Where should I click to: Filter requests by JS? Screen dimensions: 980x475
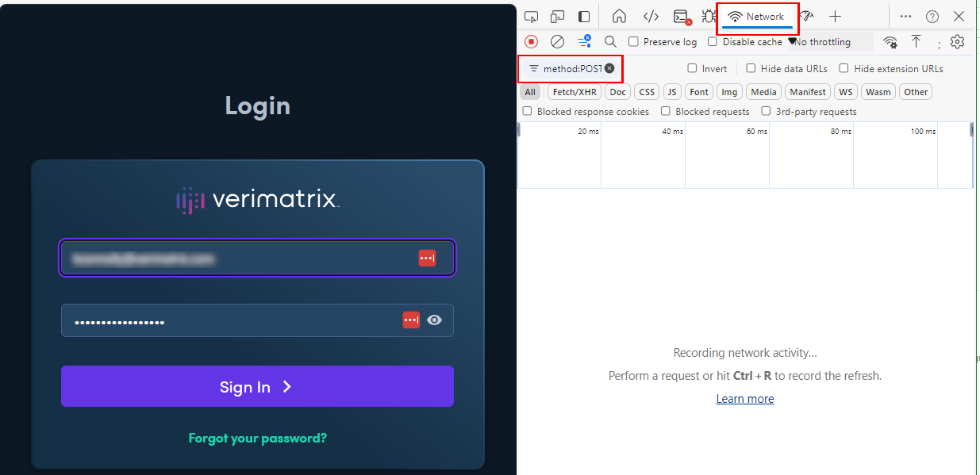tap(672, 92)
